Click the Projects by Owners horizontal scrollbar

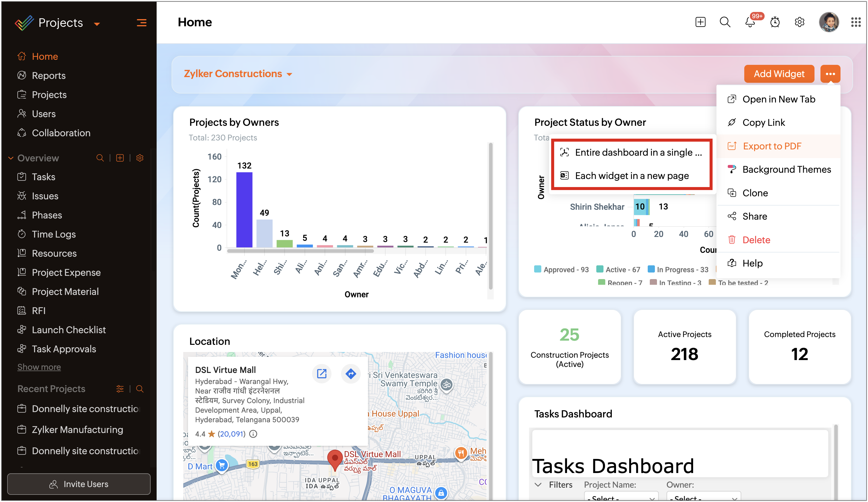pos(300,251)
